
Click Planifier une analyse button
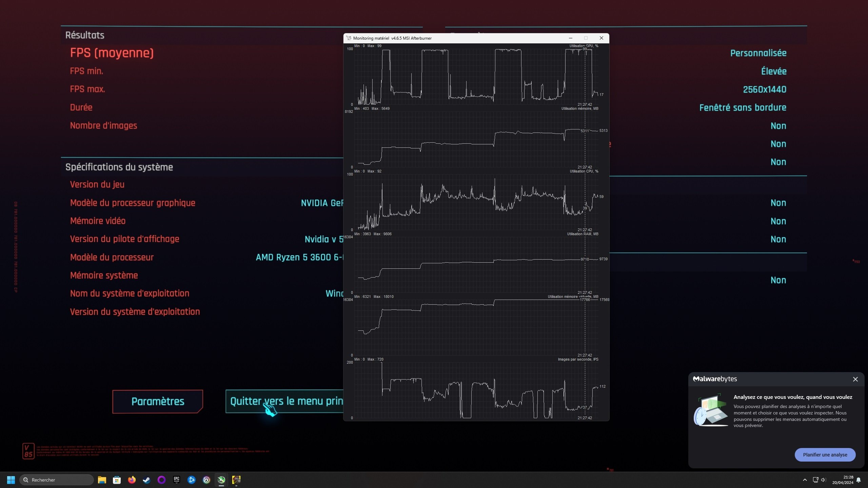pyautogui.click(x=825, y=455)
